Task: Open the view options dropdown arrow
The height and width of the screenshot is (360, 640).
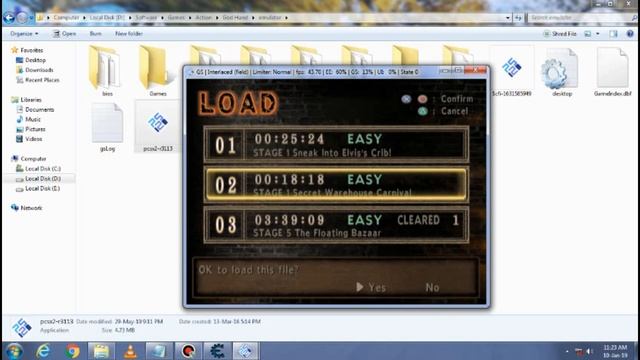Action: tap(598, 34)
